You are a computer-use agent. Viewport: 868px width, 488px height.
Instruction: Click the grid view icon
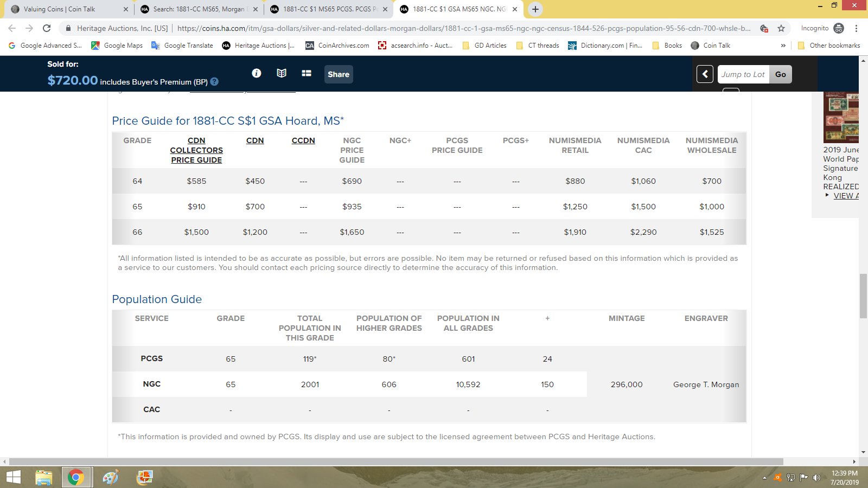tap(307, 73)
